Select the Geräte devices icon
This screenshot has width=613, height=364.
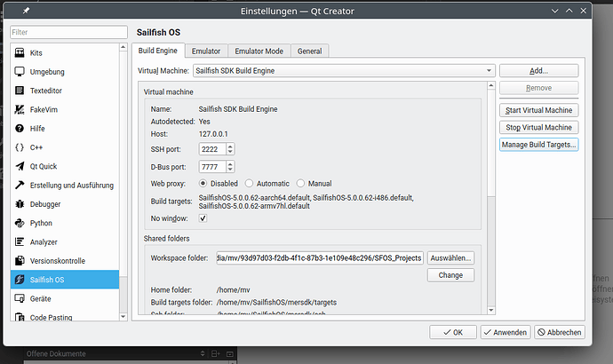(20, 299)
